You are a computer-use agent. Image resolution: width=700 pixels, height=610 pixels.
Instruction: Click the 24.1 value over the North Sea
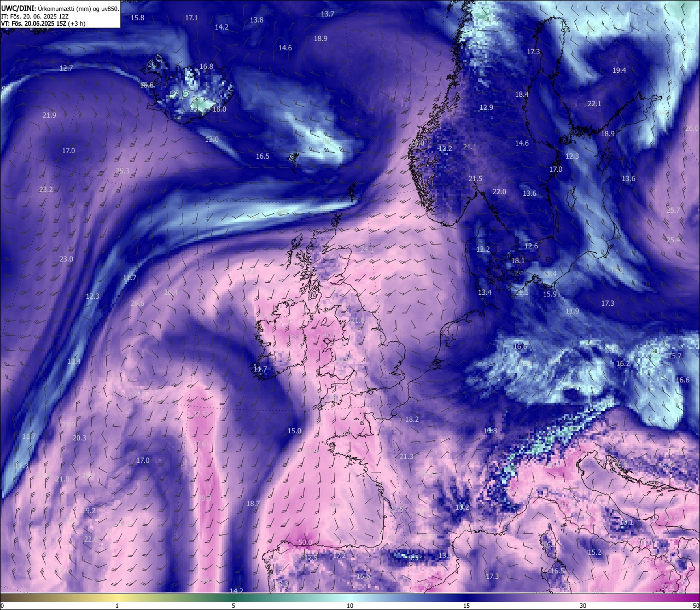[x=366, y=249]
